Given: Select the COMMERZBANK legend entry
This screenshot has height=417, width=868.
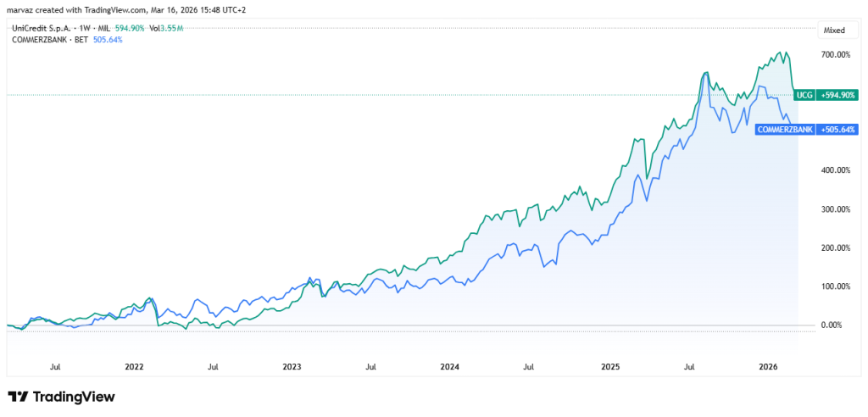Looking at the screenshot, I should (x=35, y=39).
